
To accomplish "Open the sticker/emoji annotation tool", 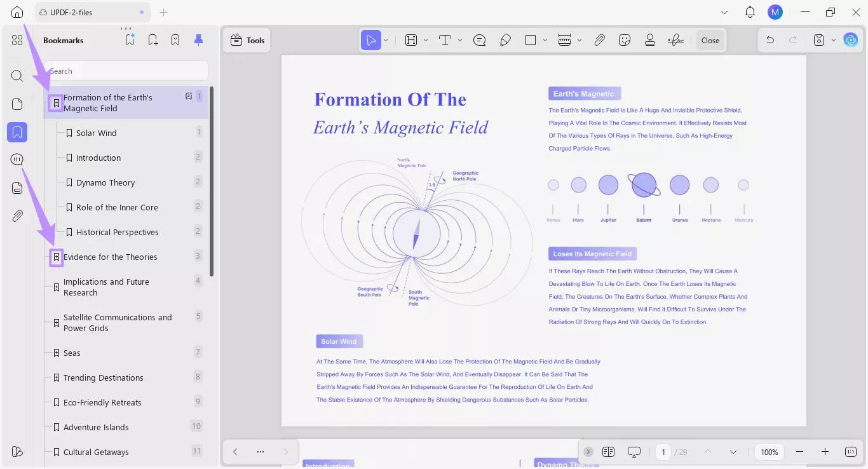I will click(625, 40).
